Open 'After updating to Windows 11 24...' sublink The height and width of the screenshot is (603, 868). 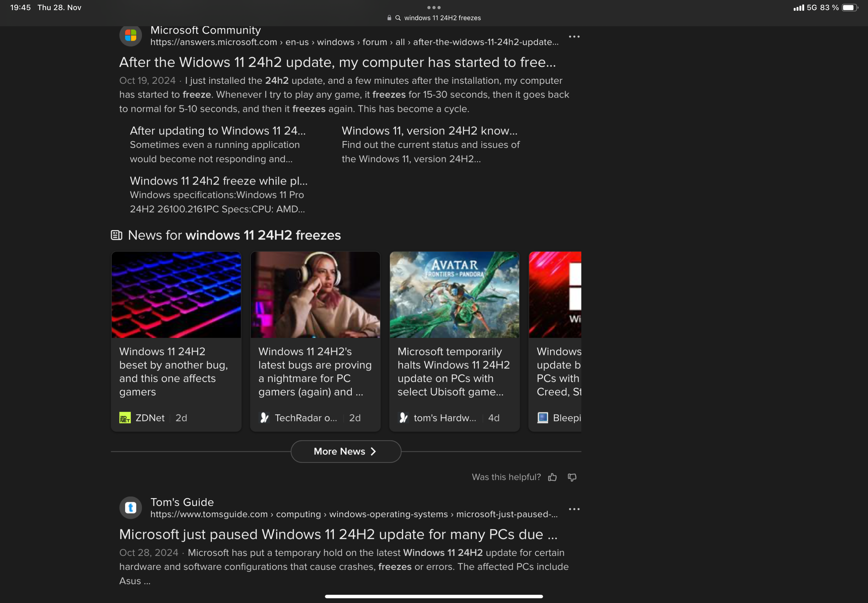[x=218, y=131]
